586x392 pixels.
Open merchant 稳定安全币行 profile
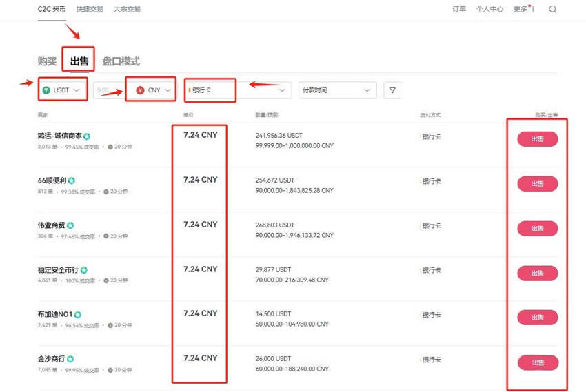coord(58,269)
